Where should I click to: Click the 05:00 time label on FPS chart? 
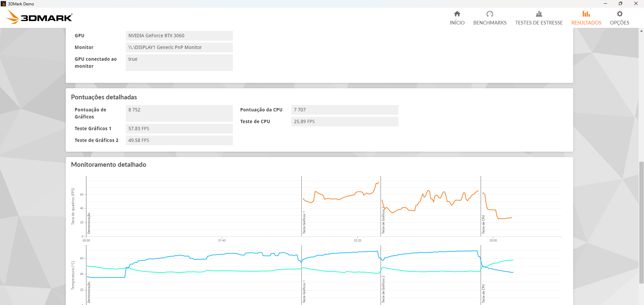pyautogui.click(x=493, y=241)
